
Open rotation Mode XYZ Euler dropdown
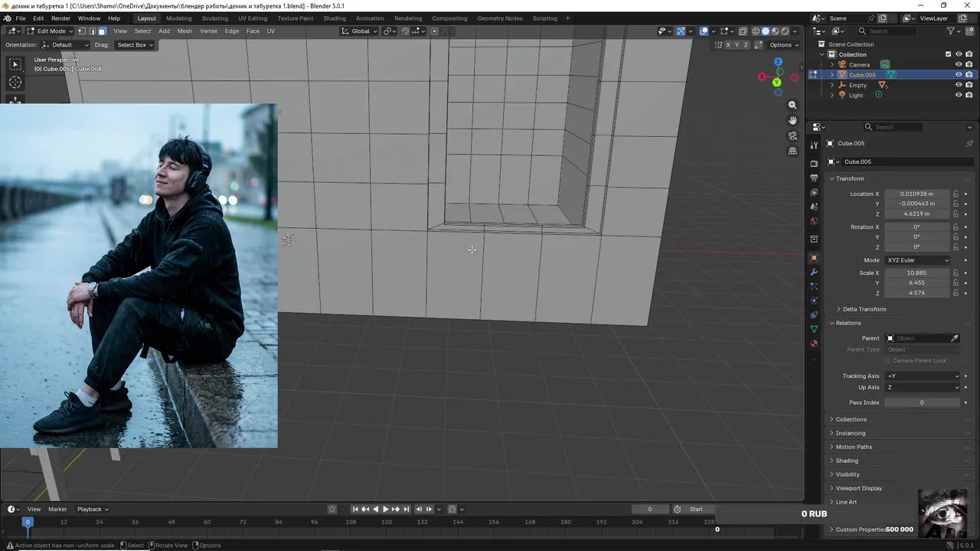pyautogui.click(x=917, y=260)
